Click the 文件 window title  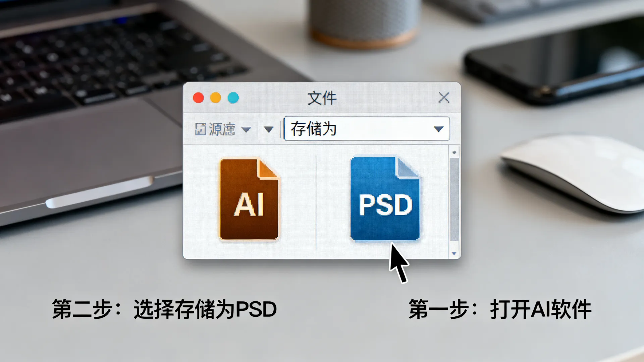click(322, 98)
